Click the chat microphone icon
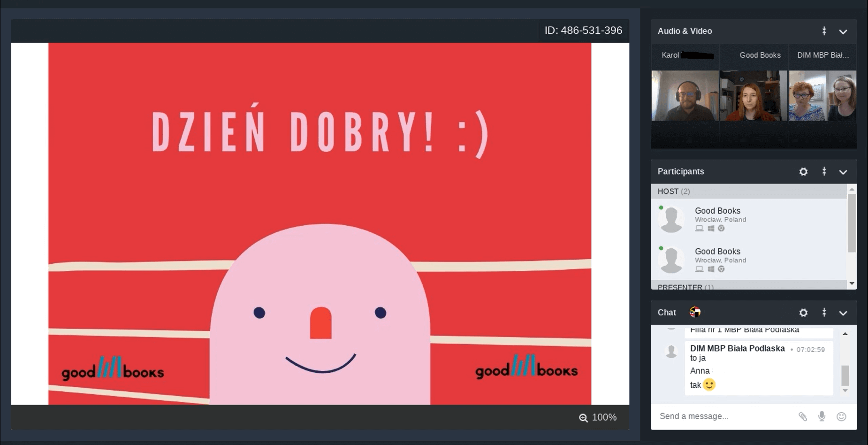Image resolution: width=868 pixels, height=445 pixels. [x=822, y=416]
